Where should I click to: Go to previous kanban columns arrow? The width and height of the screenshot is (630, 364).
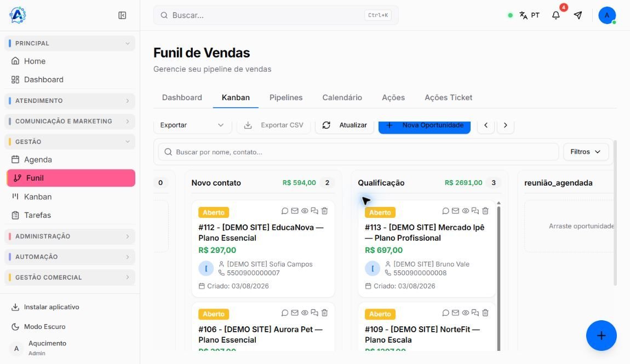[486, 125]
